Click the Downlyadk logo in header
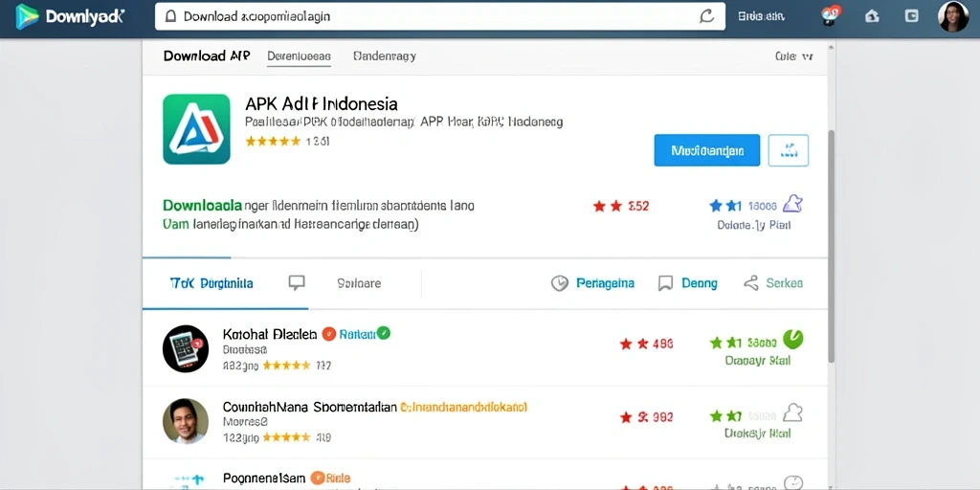Image resolution: width=980 pixels, height=490 pixels. pyautogui.click(x=69, y=17)
